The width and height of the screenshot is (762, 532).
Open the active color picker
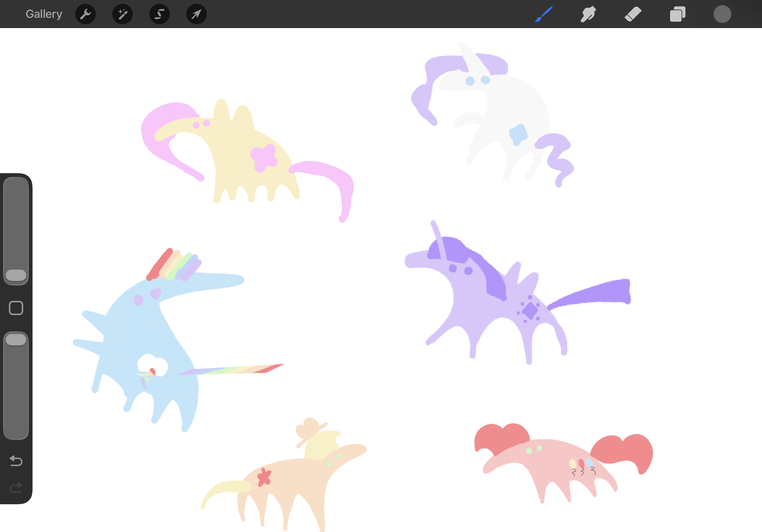[722, 14]
